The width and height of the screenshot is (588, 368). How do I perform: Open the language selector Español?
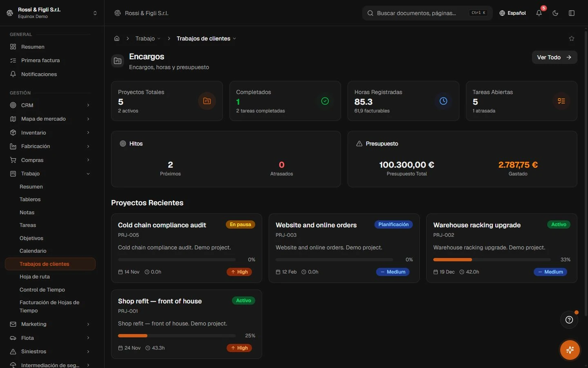click(x=512, y=13)
